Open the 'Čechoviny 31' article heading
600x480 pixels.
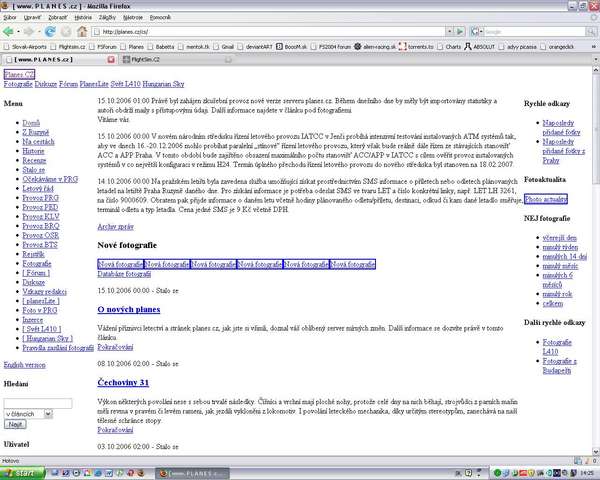click(x=123, y=382)
